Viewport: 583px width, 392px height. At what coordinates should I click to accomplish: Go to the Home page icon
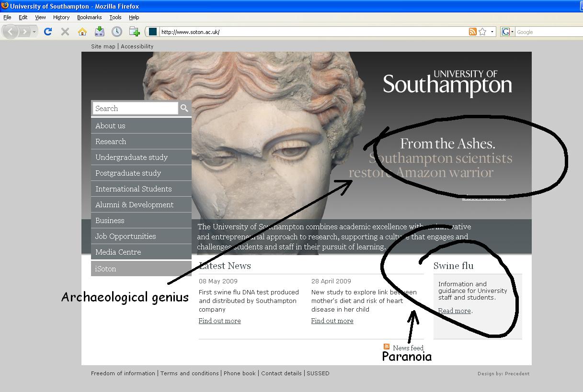pos(82,32)
